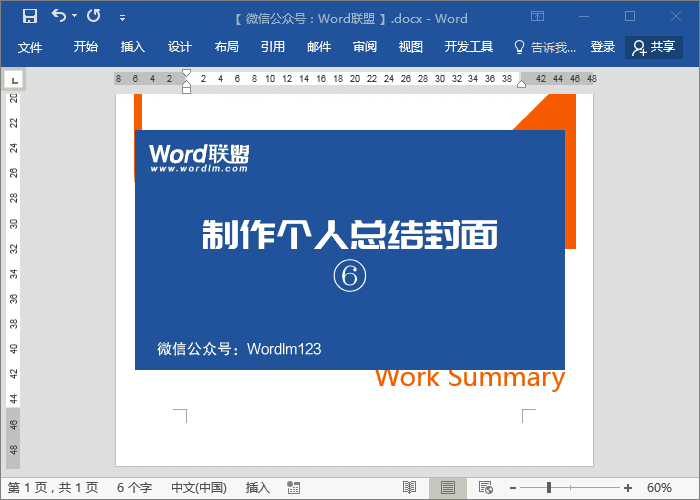Switch to the 插入 (Insert) tab
Viewport: 700px width, 500px height.
click(x=133, y=46)
